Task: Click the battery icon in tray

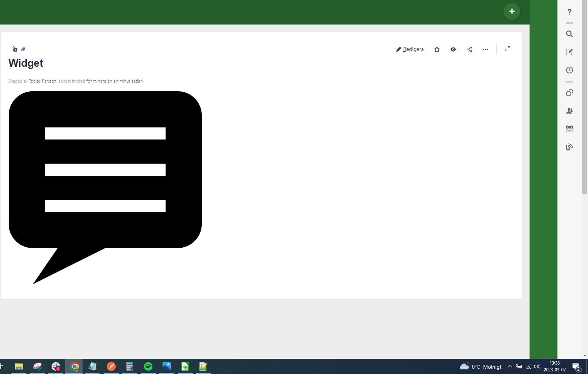Action: (519, 366)
